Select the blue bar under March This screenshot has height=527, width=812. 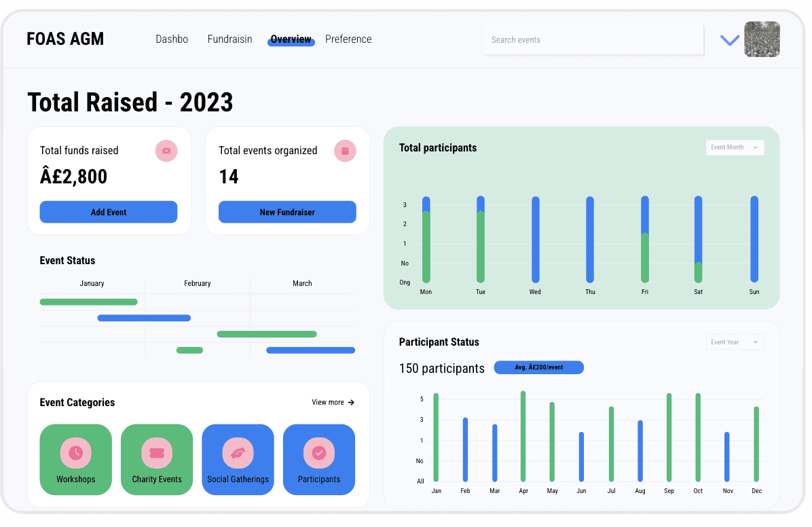click(311, 350)
